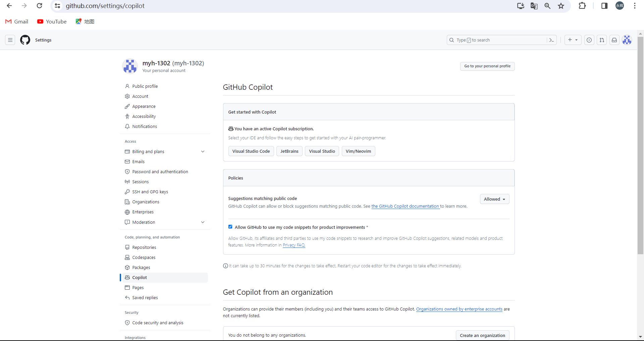Open YouTube bookmark
This screenshot has width=644, height=341.
pyautogui.click(x=52, y=21)
